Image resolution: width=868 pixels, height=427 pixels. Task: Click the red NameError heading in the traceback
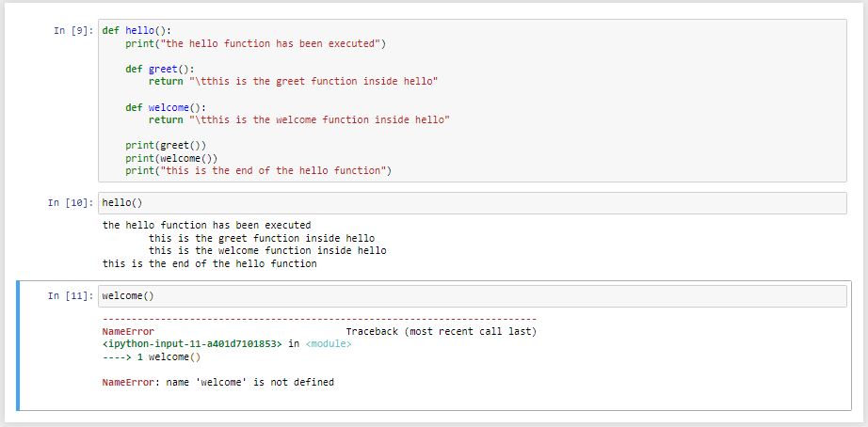[x=128, y=332]
